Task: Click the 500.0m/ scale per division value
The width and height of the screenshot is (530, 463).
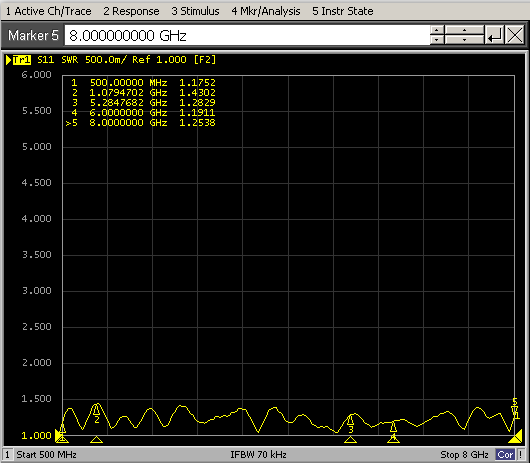Action: tap(105, 60)
